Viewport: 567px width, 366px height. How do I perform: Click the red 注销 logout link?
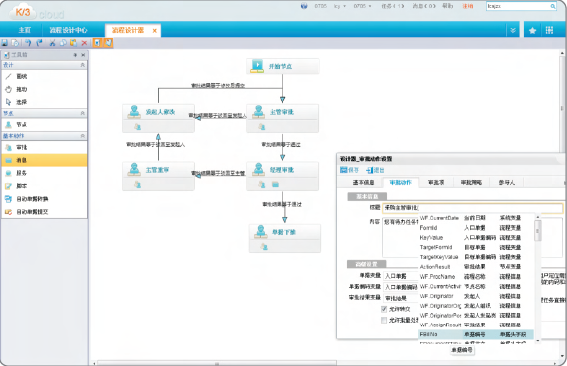tap(468, 6)
